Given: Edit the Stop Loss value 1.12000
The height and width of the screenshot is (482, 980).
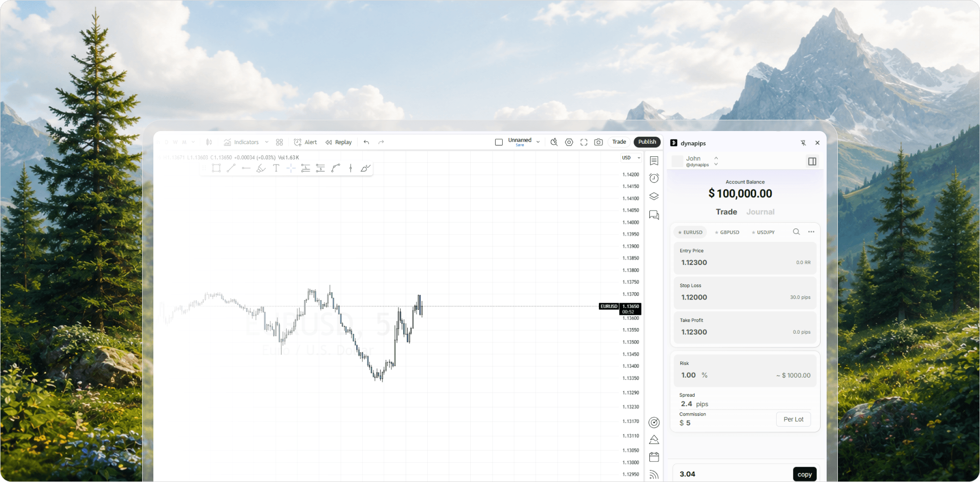Looking at the screenshot, I should pyautogui.click(x=694, y=297).
